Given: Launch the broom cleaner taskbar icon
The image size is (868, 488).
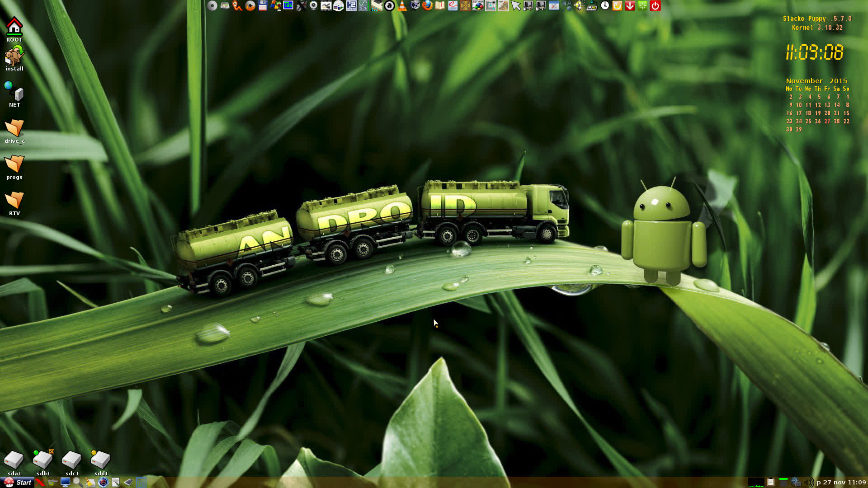Looking at the screenshot, I should pos(91,482).
